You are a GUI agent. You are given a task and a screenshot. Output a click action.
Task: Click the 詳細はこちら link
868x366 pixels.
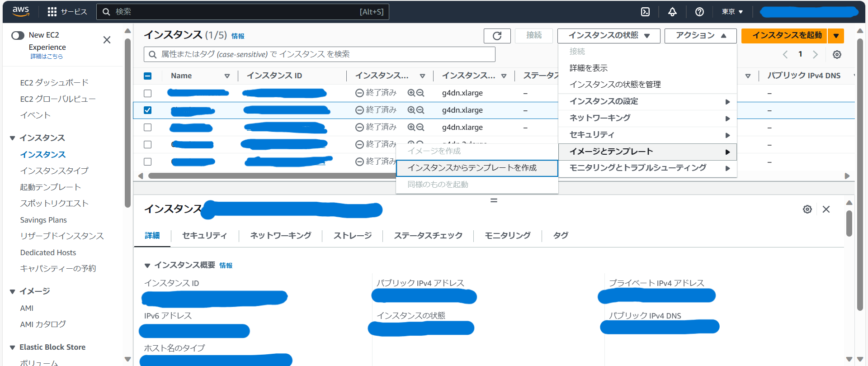pyautogui.click(x=47, y=57)
